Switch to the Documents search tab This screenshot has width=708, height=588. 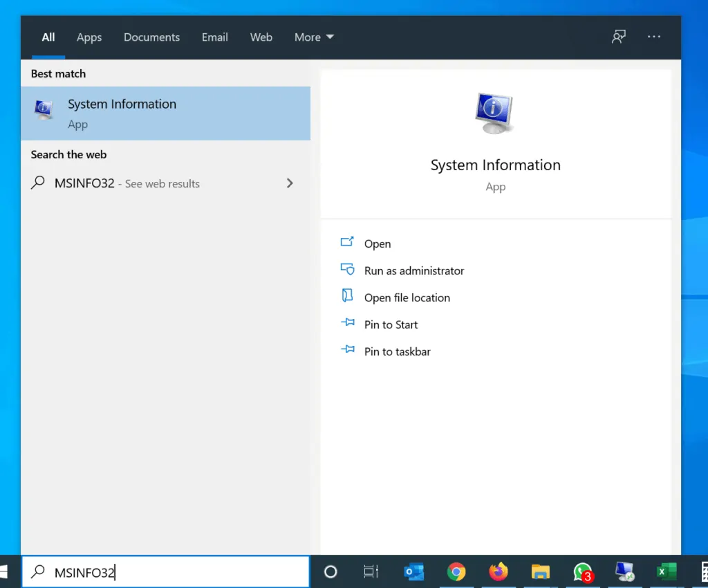[151, 37]
